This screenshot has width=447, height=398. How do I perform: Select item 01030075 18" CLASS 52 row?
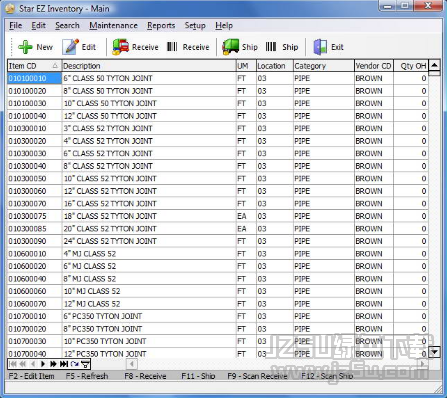pyautogui.click(x=217, y=216)
